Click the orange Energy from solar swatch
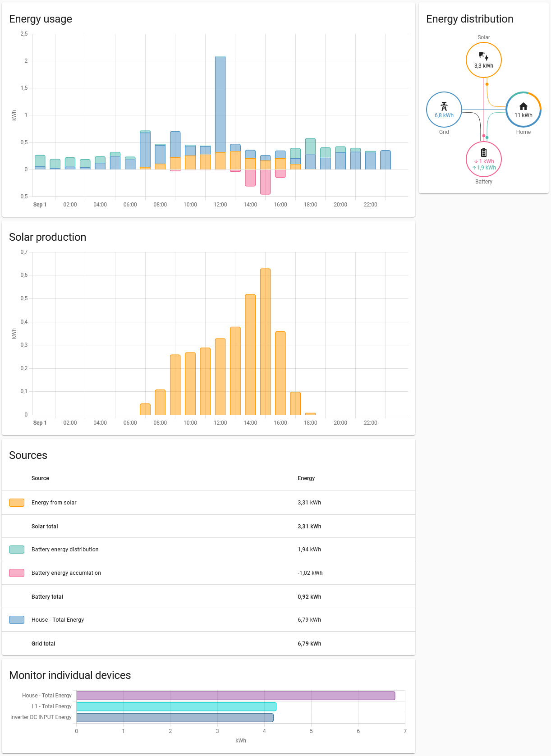The width and height of the screenshot is (551, 756). click(x=17, y=503)
